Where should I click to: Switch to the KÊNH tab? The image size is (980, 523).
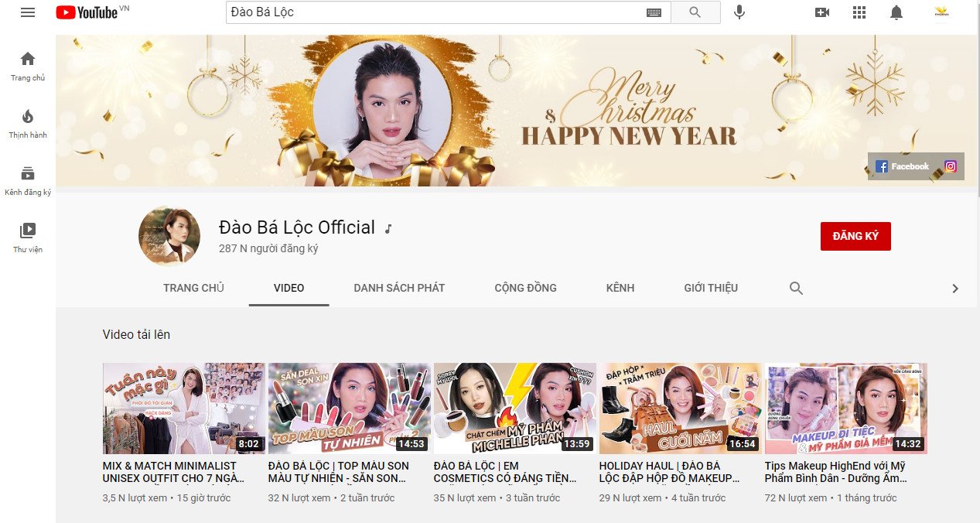(620, 288)
